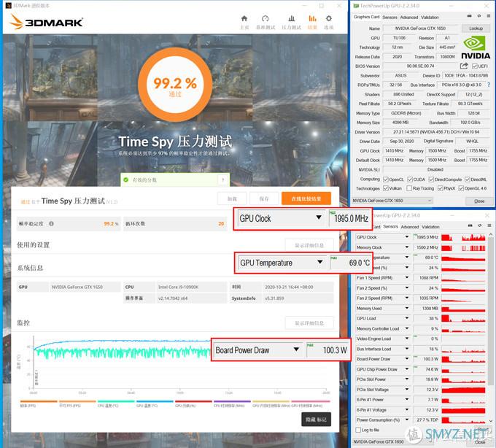Enable the Ray Tracing checkbox
This screenshot has width=496, height=448.
click(x=409, y=188)
